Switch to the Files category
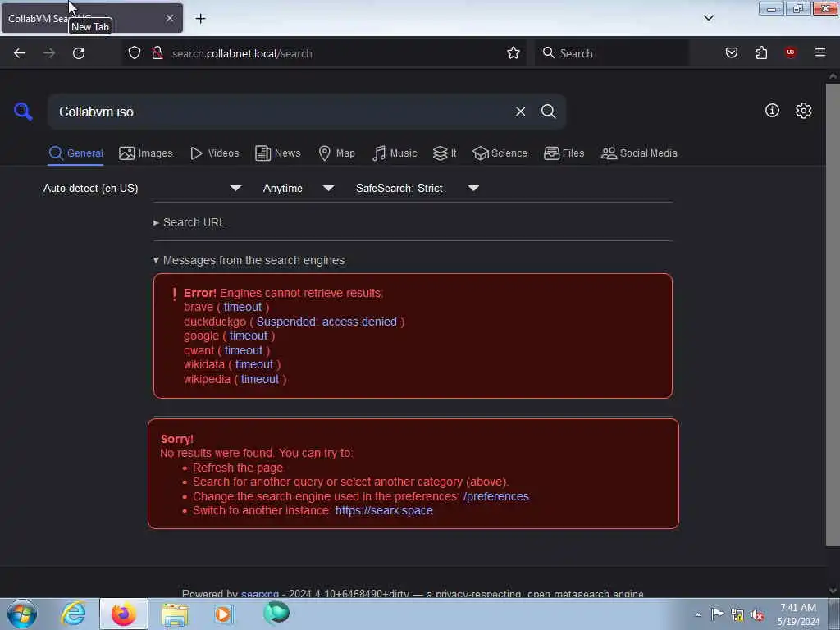The image size is (840, 630). point(564,153)
